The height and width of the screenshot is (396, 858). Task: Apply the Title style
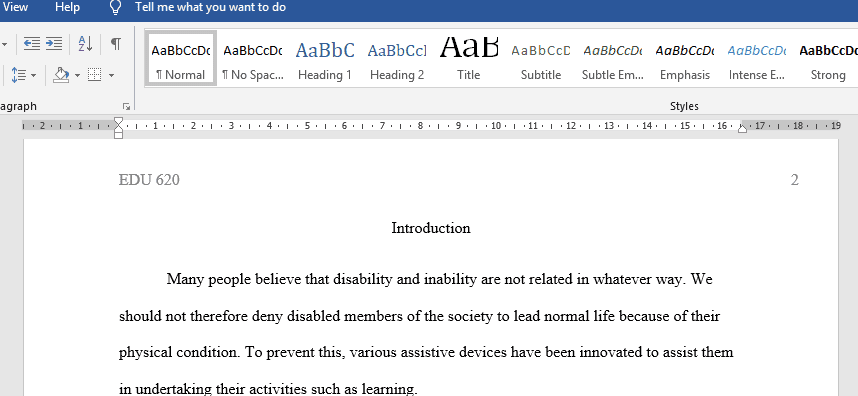pos(469,59)
